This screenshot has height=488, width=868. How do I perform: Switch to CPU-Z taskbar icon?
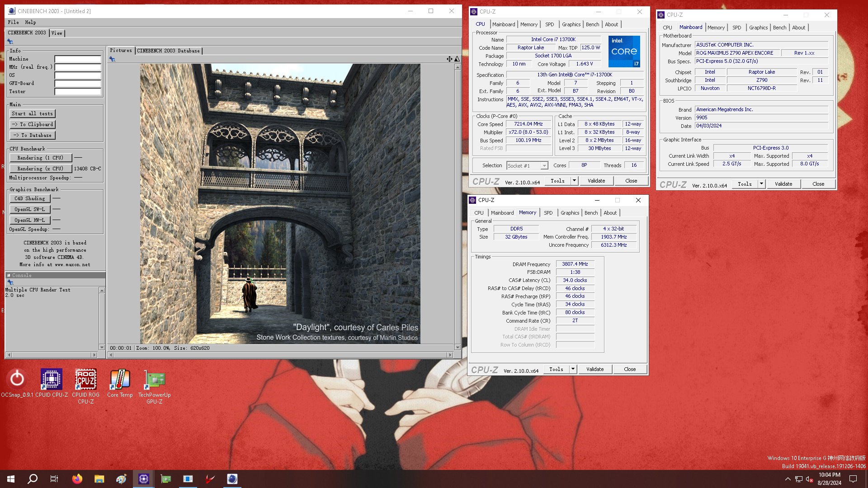point(144,479)
